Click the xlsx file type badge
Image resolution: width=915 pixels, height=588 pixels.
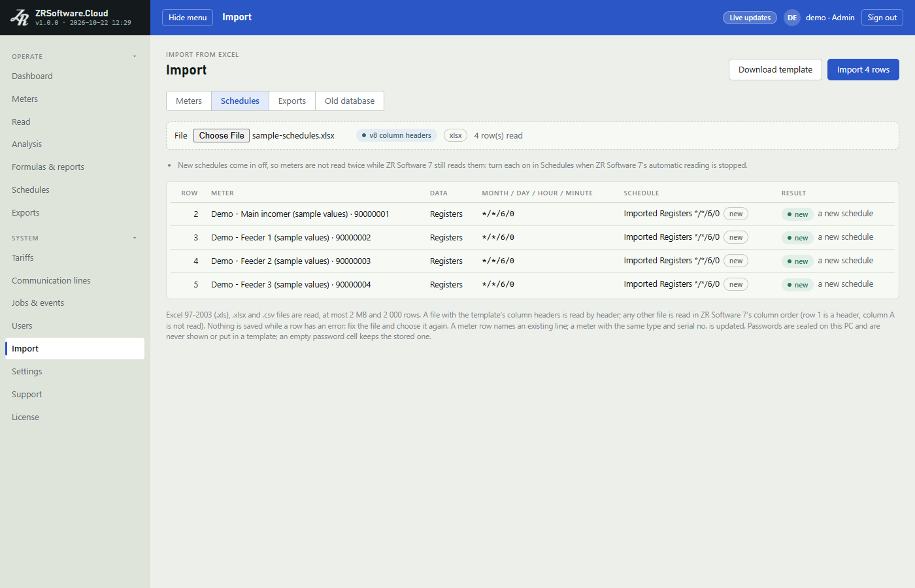click(456, 135)
